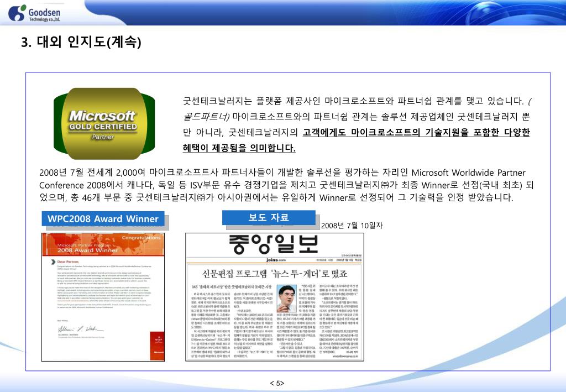Click the '2008 Award Winner' heading in letter

coord(87,250)
